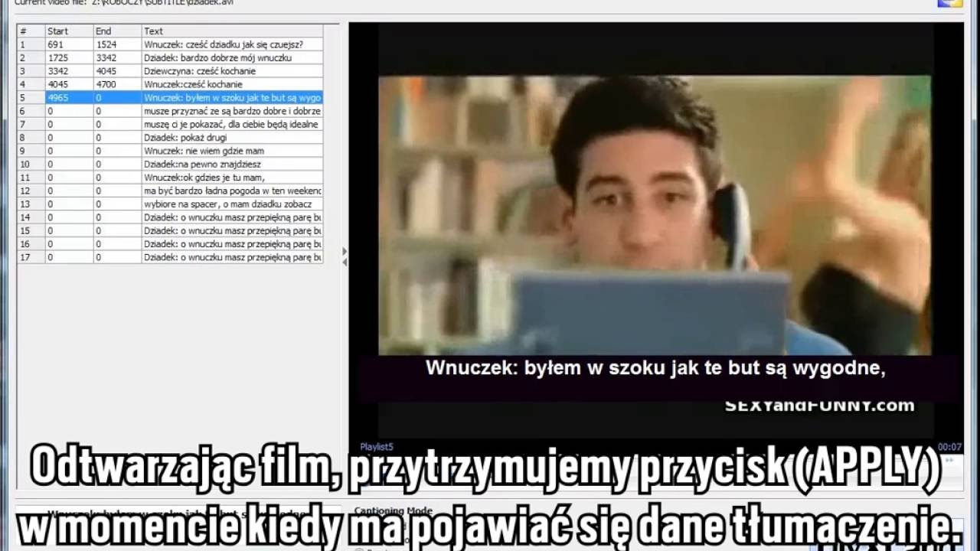Click the 00:07 playback time
The height and width of the screenshot is (551, 980).
(949, 447)
